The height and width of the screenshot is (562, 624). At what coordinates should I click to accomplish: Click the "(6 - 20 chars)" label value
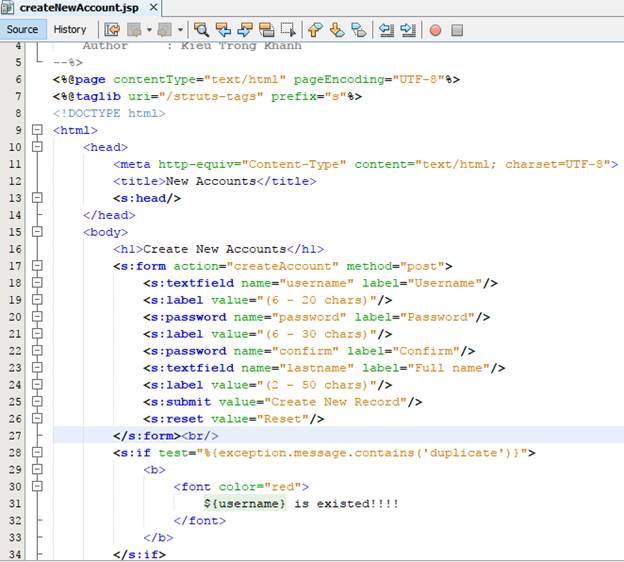pos(316,300)
